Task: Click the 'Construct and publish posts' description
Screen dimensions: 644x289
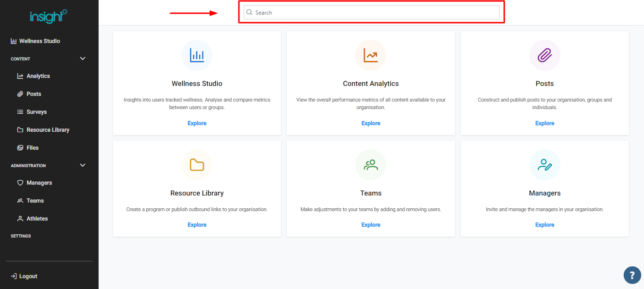Action: click(544, 103)
